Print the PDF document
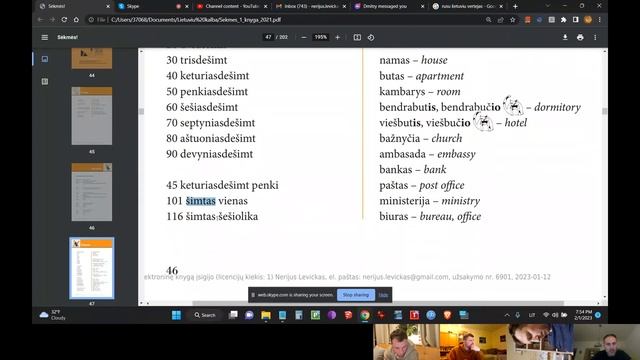This screenshot has width=640, height=360. pyautogui.click(x=580, y=37)
